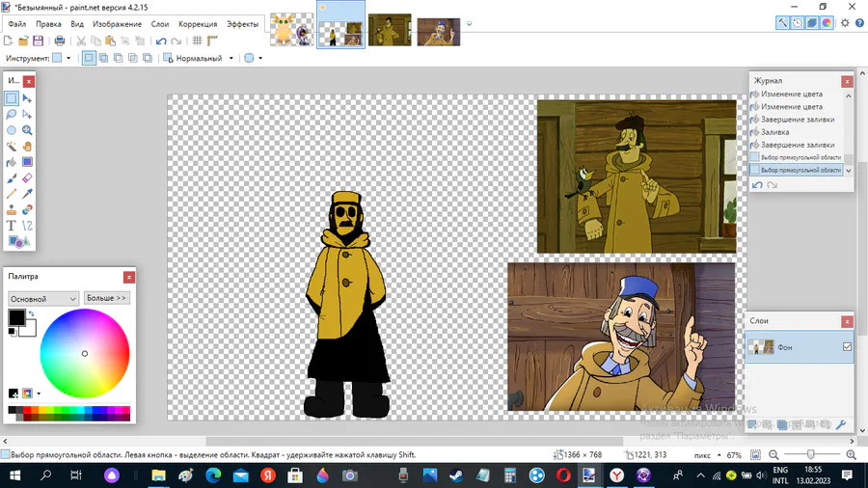Screen dimensions: 868x488
Task: Select the Pencil tool
Action: click(x=11, y=194)
